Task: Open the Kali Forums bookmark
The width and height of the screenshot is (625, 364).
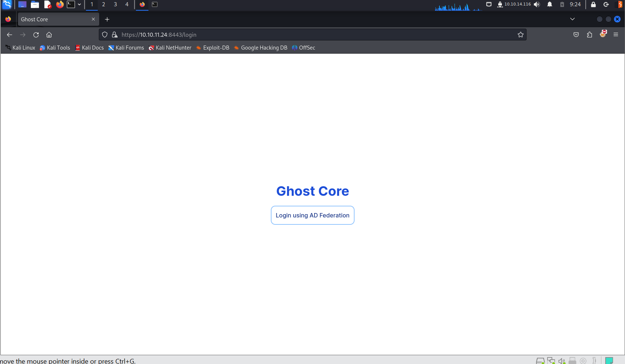Action: [x=126, y=48]
